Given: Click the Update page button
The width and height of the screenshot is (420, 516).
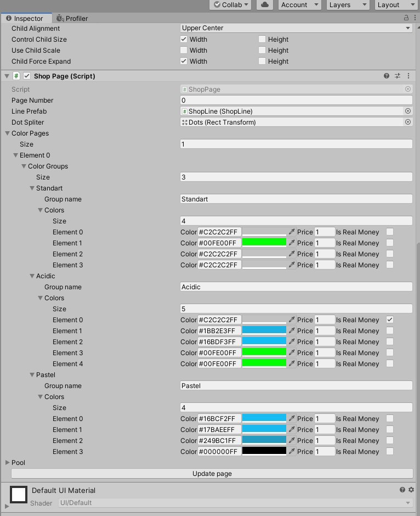Looking at the screenshot, I should tap(212, 474).
